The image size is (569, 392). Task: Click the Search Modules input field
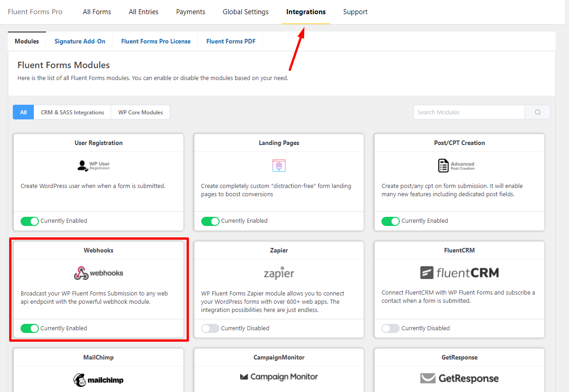[469, 112]
